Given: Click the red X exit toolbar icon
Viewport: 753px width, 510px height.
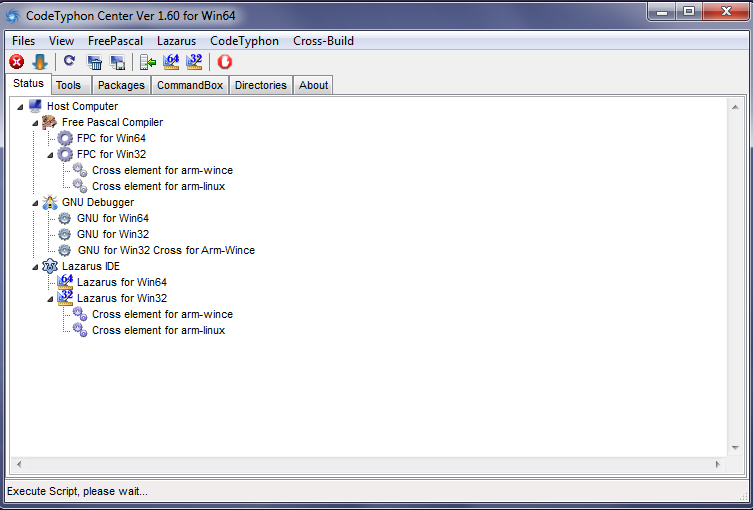Looking at the screenshot, I should click(17, 61).
